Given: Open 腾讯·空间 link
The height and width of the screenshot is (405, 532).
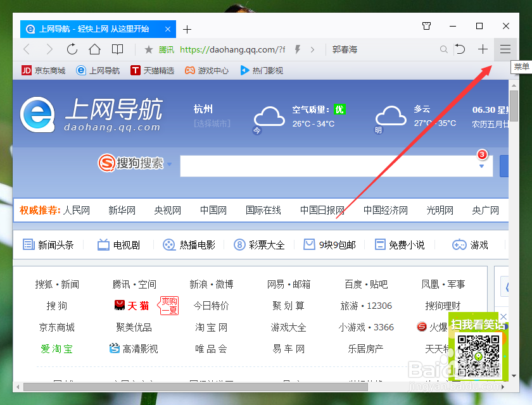Looking at the screenshot, I should click(134, 284).
